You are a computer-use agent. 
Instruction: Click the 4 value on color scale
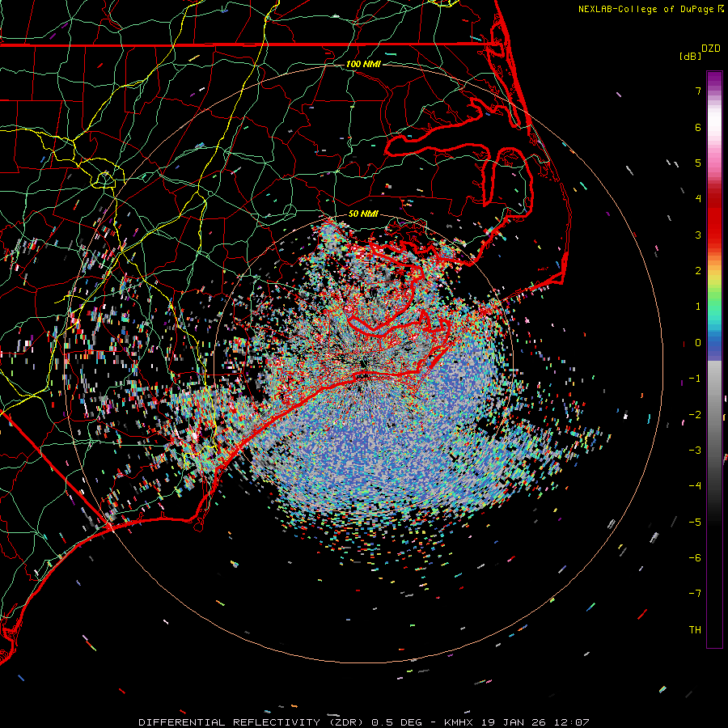pyautogui.click(x=698, y=199)
